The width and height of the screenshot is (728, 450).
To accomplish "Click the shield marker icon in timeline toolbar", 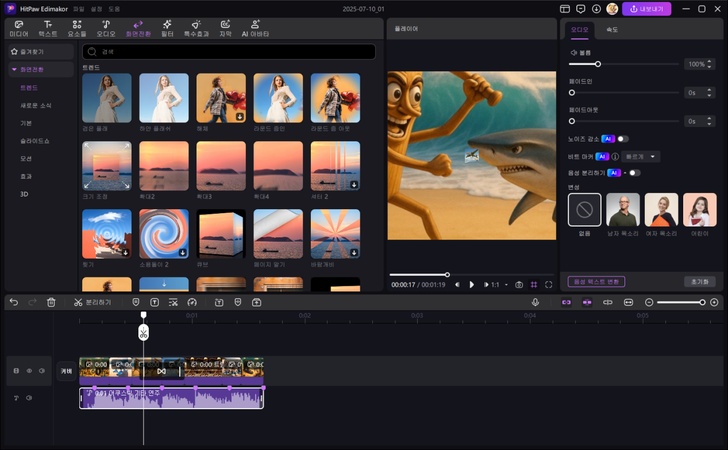I will (x=136, y=302).
